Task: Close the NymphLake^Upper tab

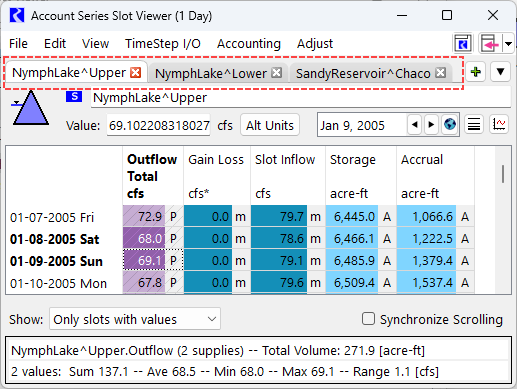Action: pyautogui.click(x=135, y=72)
